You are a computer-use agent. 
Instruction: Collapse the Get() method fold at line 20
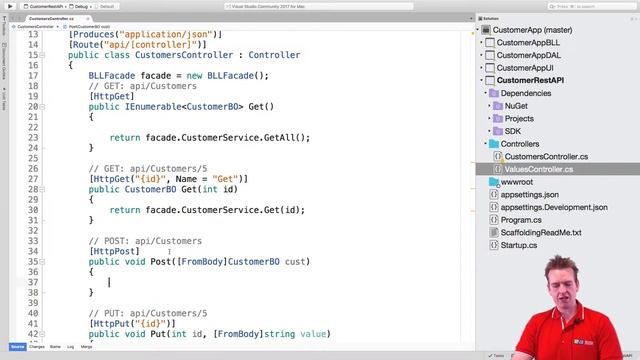point(42,107)
